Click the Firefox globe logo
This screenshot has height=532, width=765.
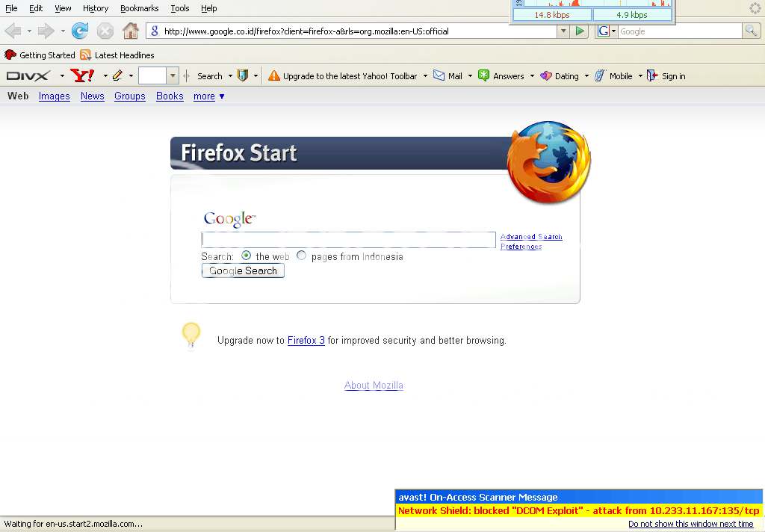549,162
